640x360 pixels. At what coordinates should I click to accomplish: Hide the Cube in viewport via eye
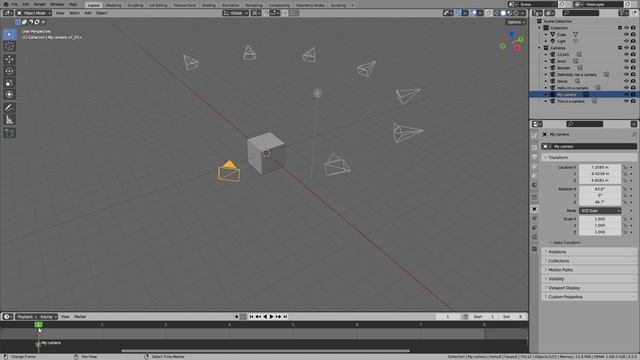(x=626, y=34)
